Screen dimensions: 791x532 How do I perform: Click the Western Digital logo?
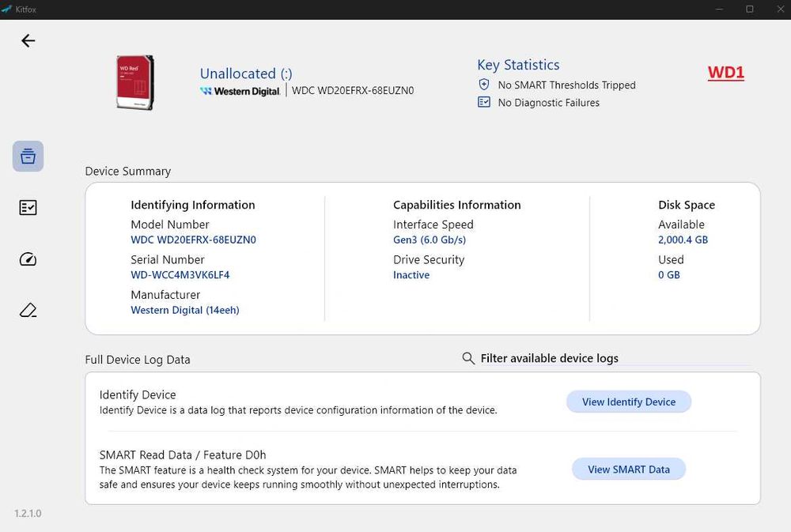240,91
